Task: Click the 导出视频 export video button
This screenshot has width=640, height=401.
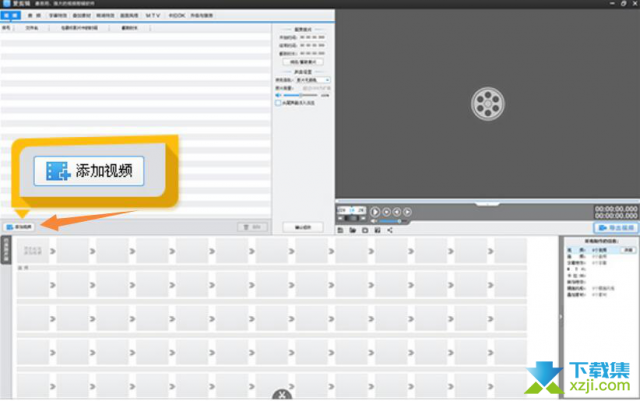Action: [x=616, y=227]
